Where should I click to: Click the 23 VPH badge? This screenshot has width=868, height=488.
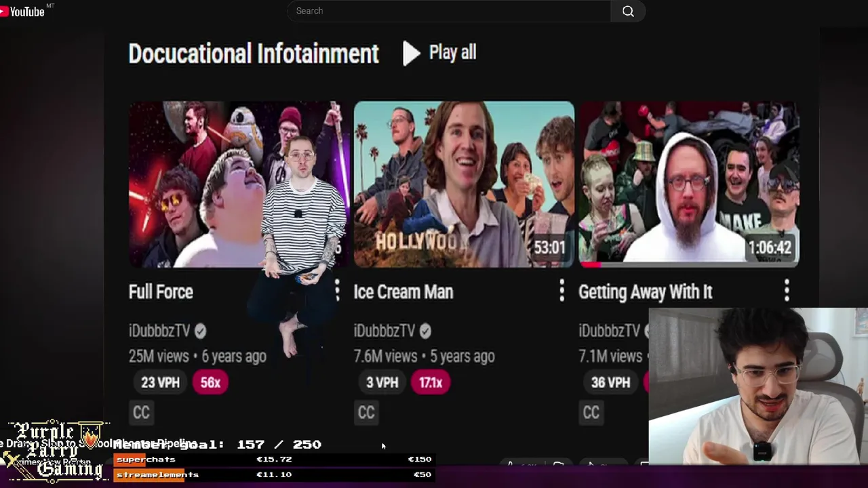160,382
